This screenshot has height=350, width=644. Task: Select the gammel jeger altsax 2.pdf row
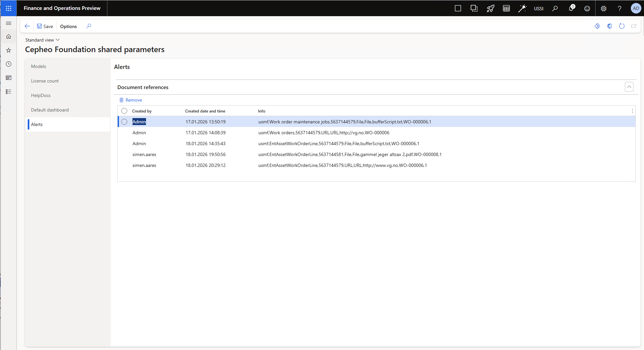click(x=349, y=154)
